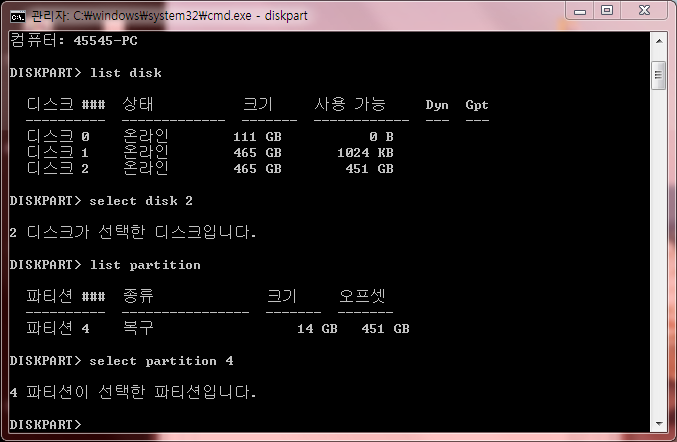Minimize the diskpart command window

[x=580, y=11]
